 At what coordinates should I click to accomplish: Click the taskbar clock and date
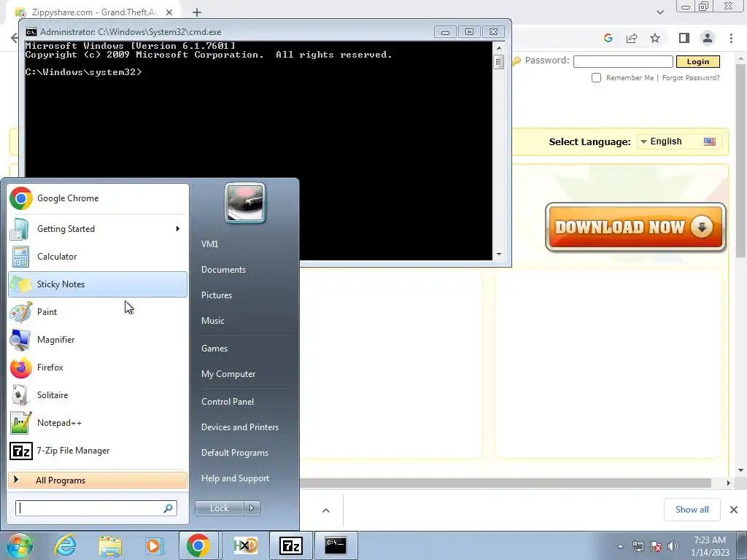coord(711,546)
